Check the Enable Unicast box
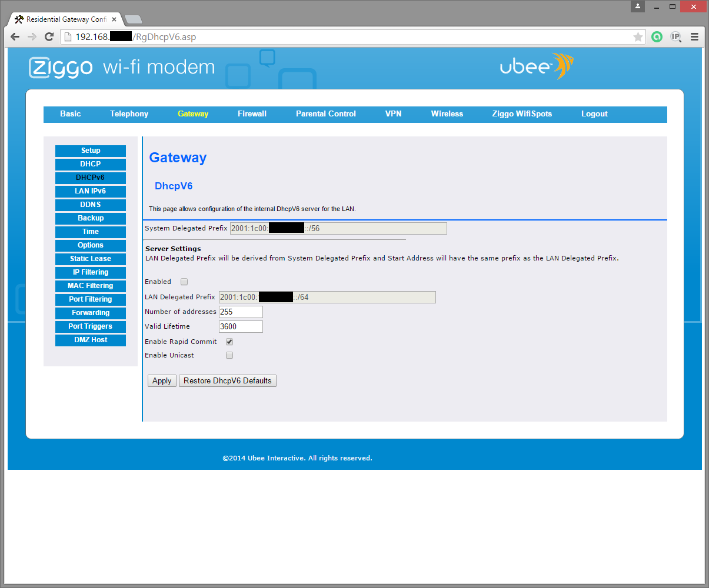This screenshot has height=588, width=709. [229, 355]
